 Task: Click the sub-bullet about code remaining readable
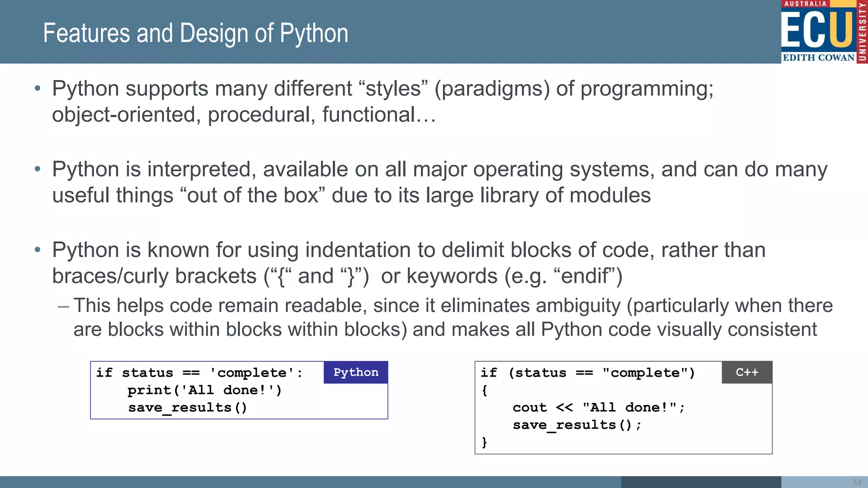453,317
